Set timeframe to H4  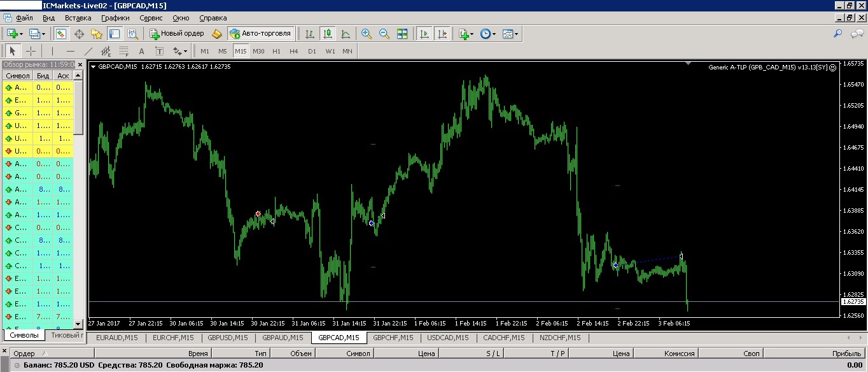(x=294, y=51)
